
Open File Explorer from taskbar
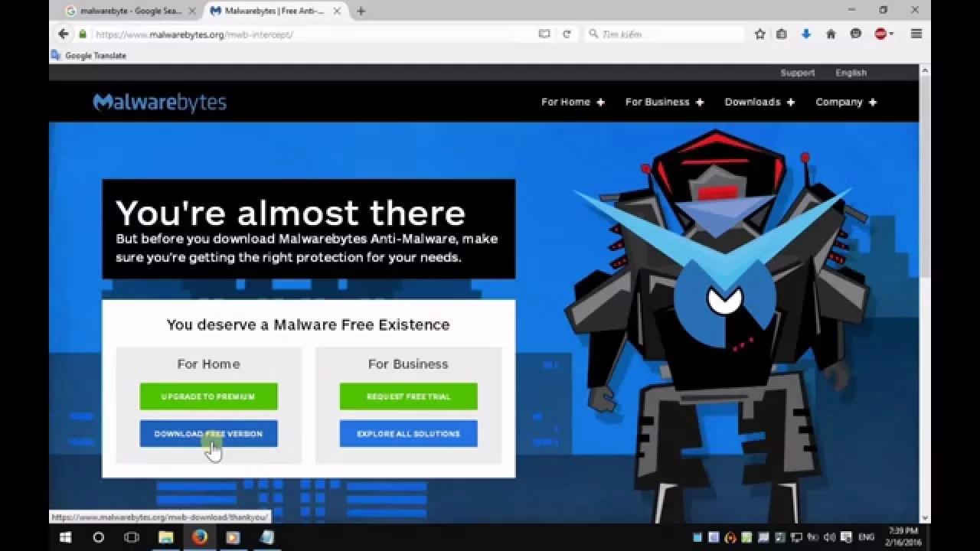tap(166, 537)
